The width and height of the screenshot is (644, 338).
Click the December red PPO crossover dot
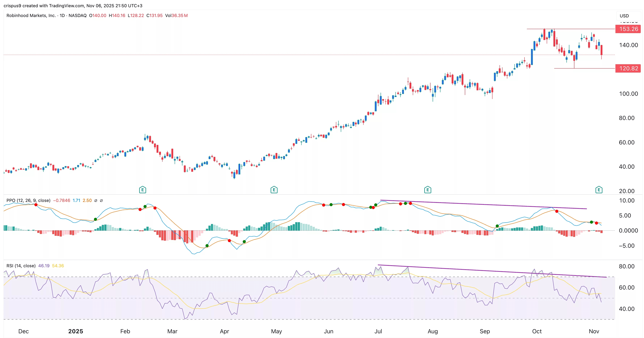tap(36, 205)
